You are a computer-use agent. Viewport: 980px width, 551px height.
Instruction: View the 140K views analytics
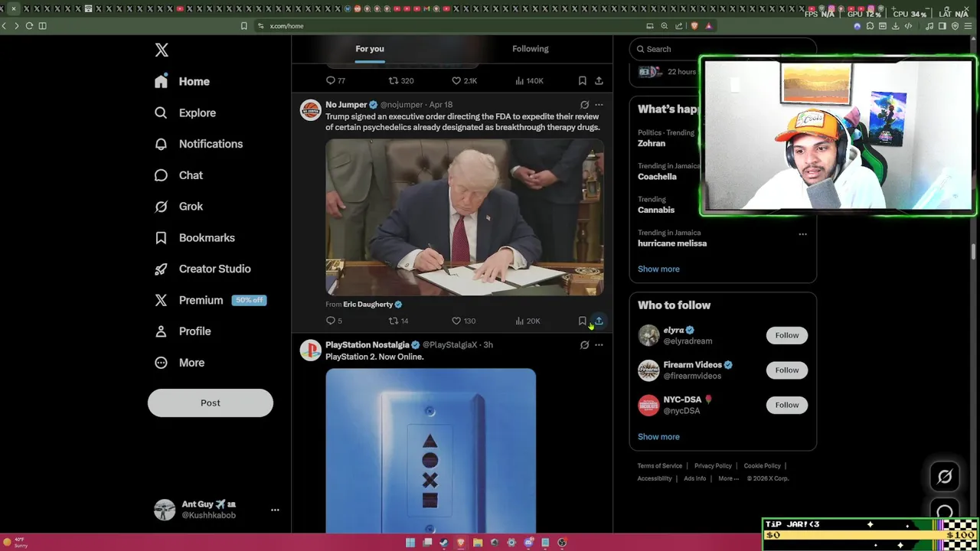[x=529, y=80]
